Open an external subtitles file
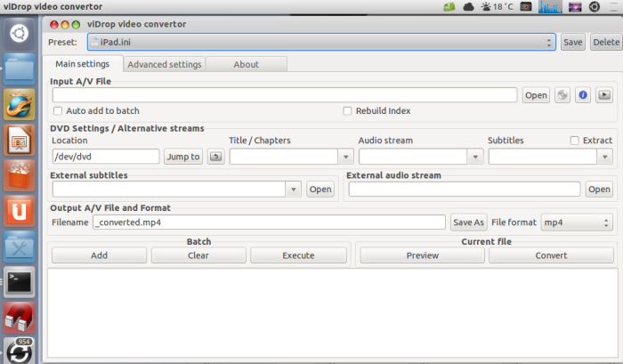The height and width of the screenshot is (364, 623). point(320,190)
